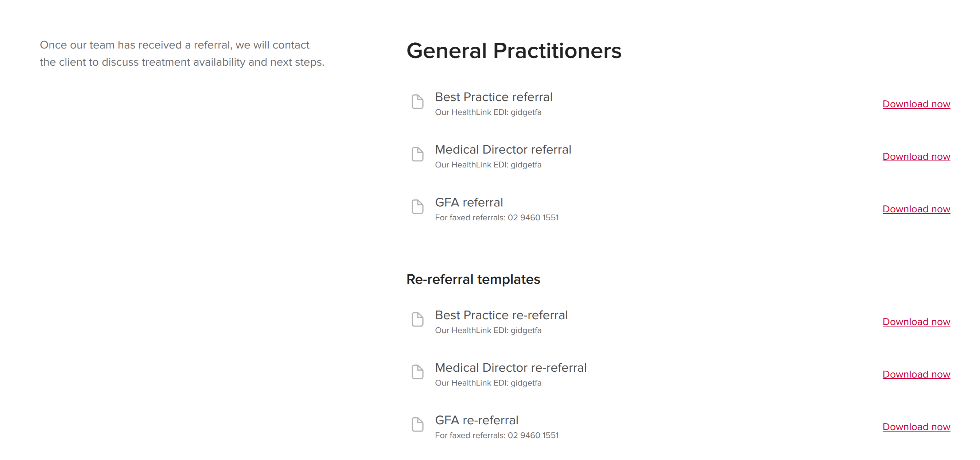
Task: Select the GFA re-referral document icon
Action: click(417, 425)
